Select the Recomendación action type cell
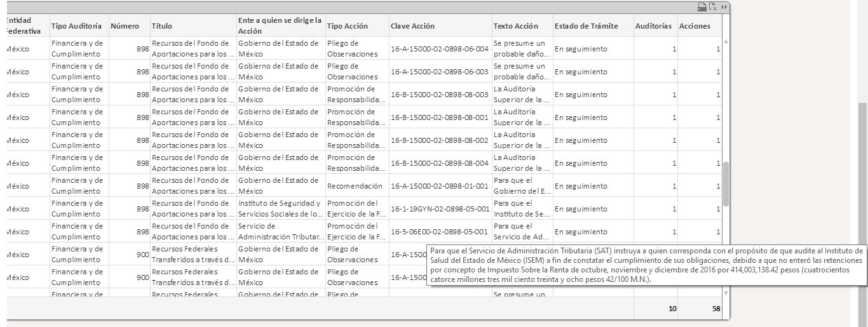The height and width of the screenshot is (327, 868). coord(355,186)
